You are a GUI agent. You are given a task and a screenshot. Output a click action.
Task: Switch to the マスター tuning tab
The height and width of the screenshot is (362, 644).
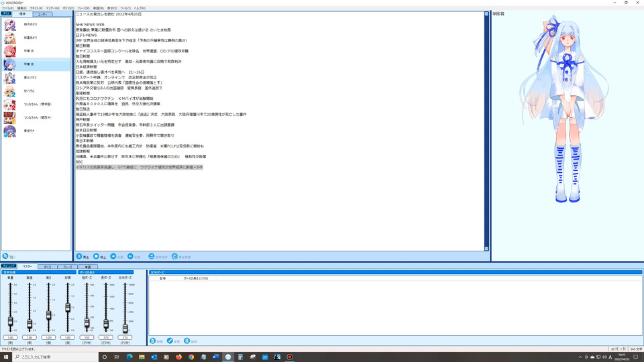(28, 266)
